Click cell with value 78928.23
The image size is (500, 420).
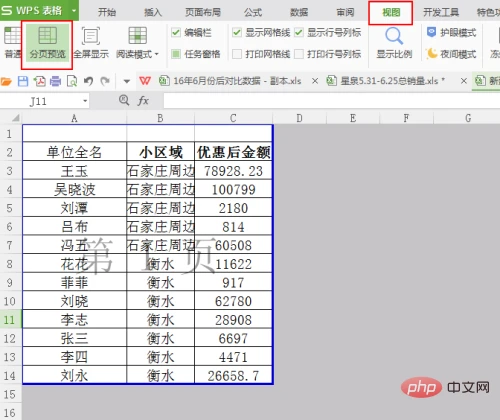233,171
